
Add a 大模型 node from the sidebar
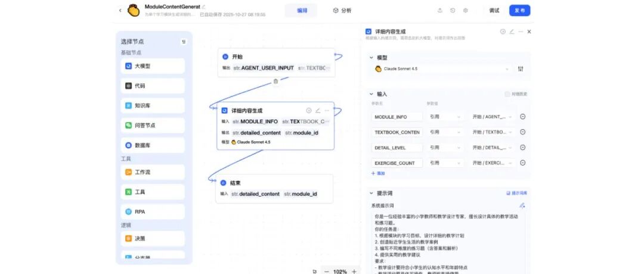(x=153, y=66)
